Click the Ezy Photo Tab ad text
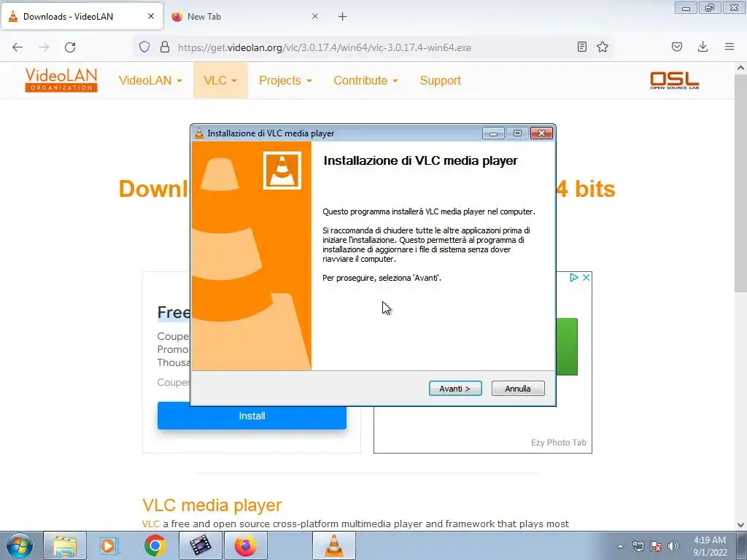The height and width of the screenshot is (560, 747). click(558, 443)
